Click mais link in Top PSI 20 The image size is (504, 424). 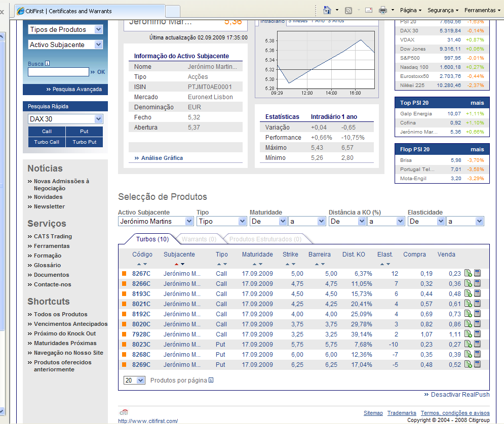pyautogui.click(x=477, y=103)
